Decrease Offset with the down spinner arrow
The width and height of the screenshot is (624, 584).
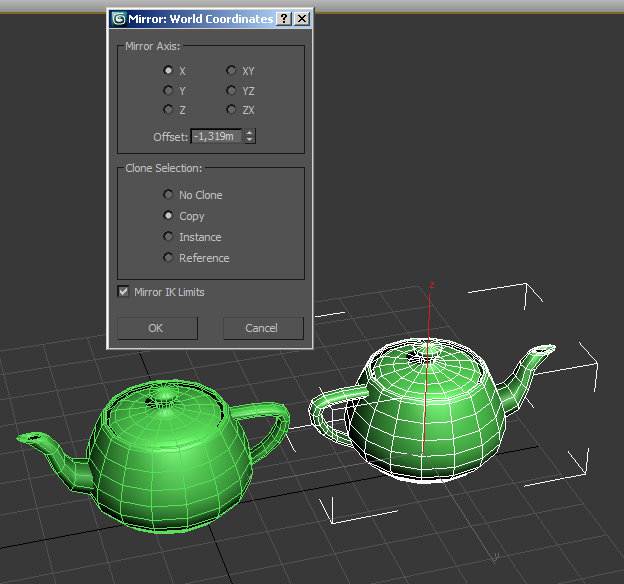[250, 140]
